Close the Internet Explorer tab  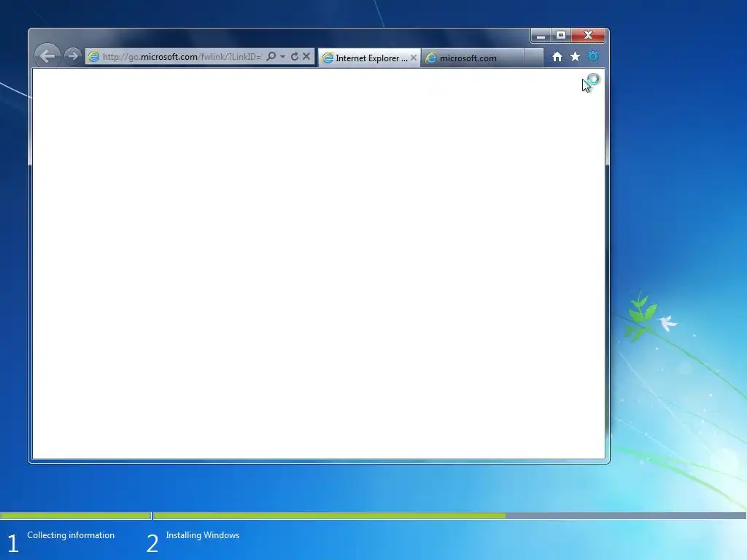[414, 58]
